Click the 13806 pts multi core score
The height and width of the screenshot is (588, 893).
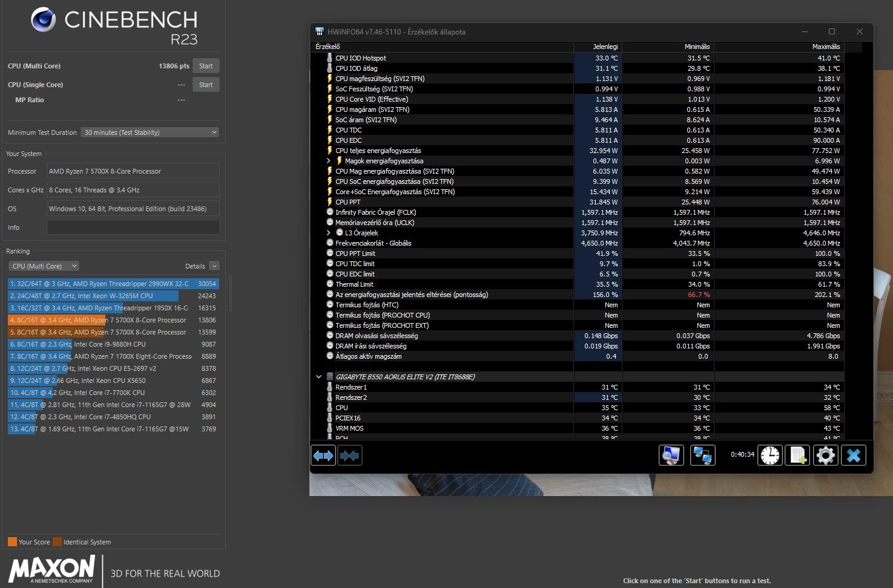pyautogui.click(x=174, y=66)
